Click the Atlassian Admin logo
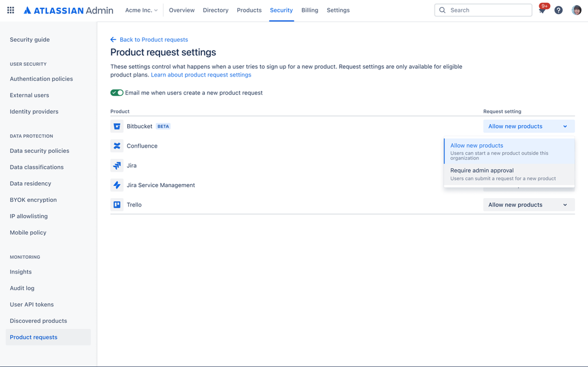 click(68, 10)
